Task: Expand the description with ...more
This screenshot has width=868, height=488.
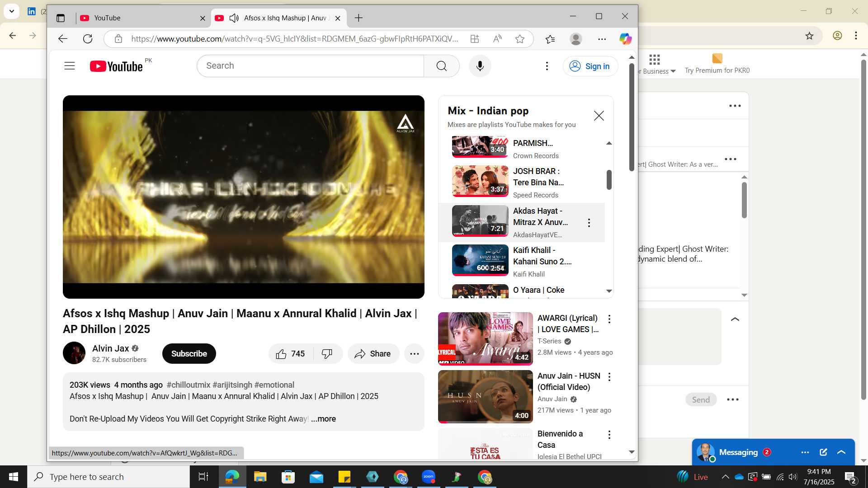Action: click(x=323, y=419)
